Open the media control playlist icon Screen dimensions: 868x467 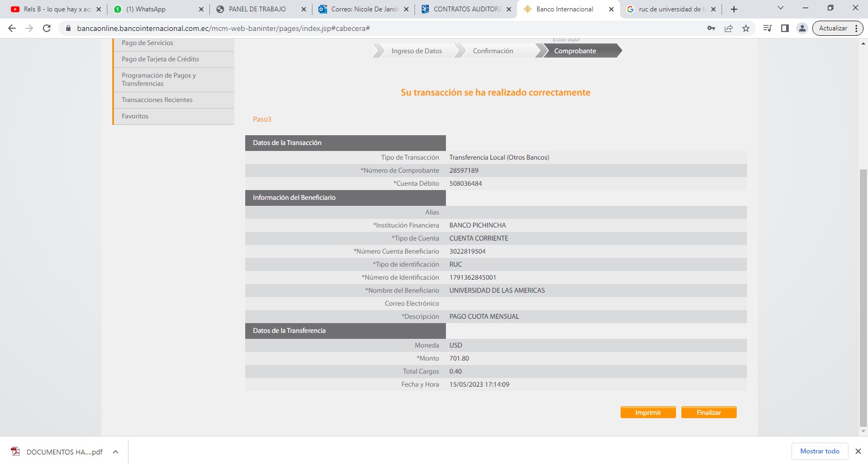point(767,28)
